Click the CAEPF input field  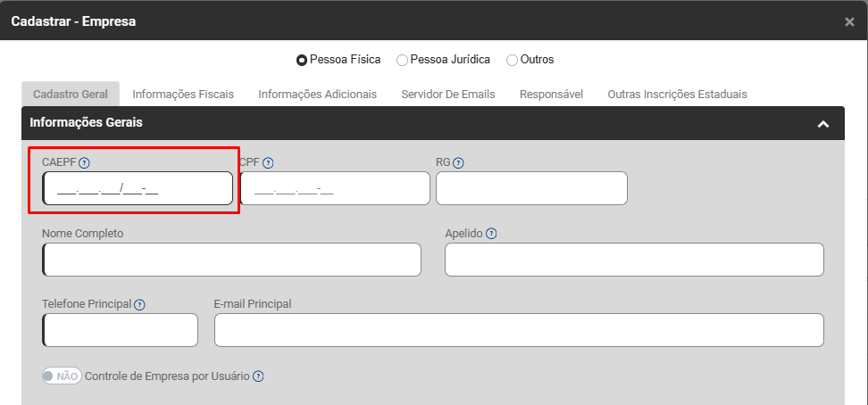[138, 188]
